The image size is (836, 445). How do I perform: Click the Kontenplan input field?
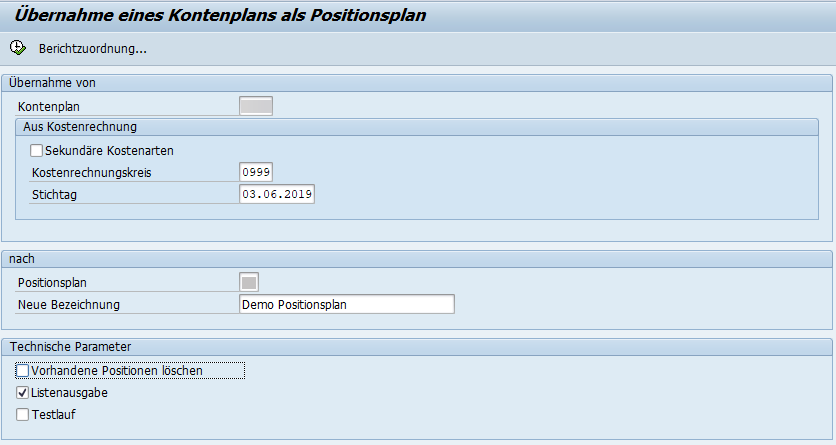tap(256, 106)
